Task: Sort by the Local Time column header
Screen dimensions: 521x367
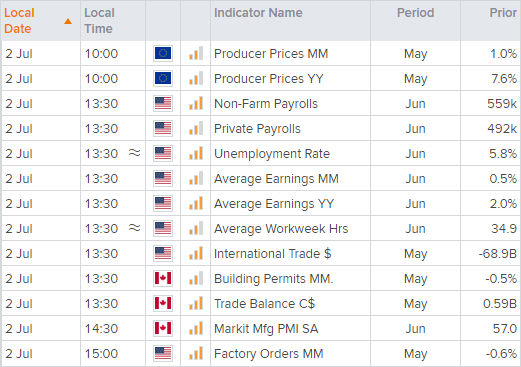Action: [99, 21]
